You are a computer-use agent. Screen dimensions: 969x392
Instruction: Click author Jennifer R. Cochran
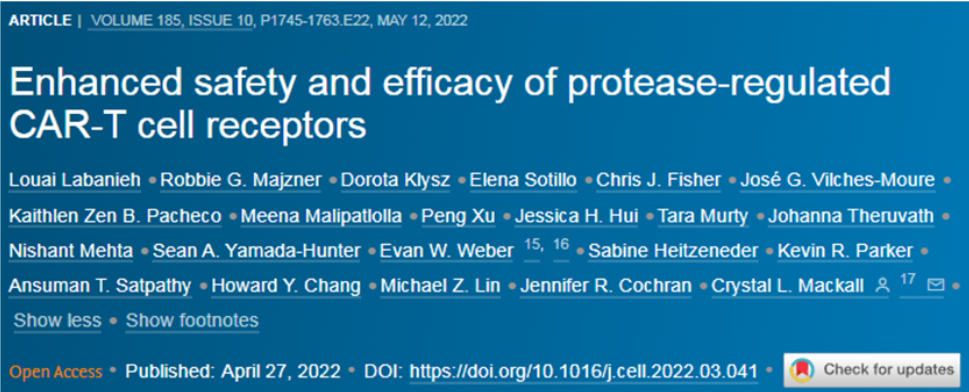606,286
